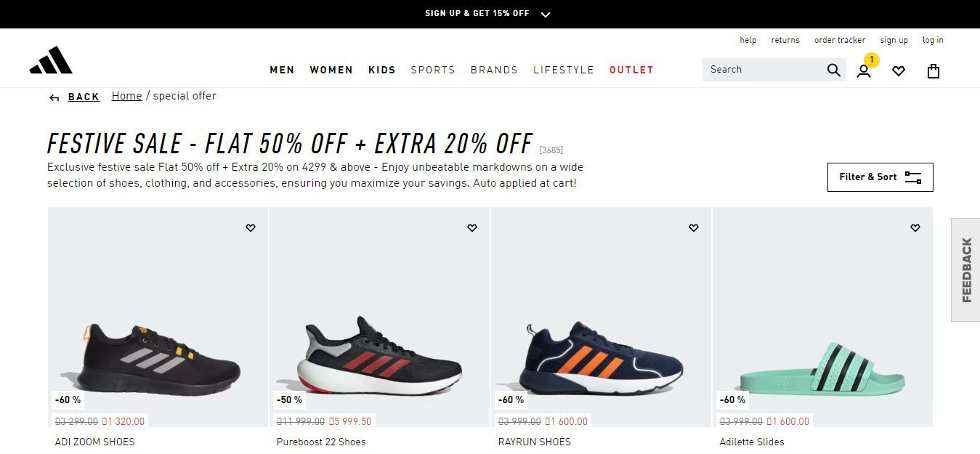Click the back arrow icon near breadcrumb
980x454 pixels.
54,97
